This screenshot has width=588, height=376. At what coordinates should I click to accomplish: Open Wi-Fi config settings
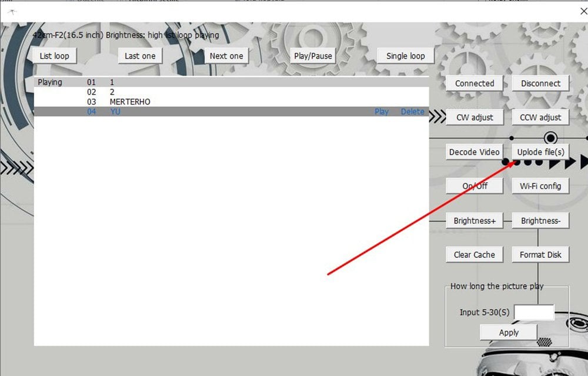[540, 186]
